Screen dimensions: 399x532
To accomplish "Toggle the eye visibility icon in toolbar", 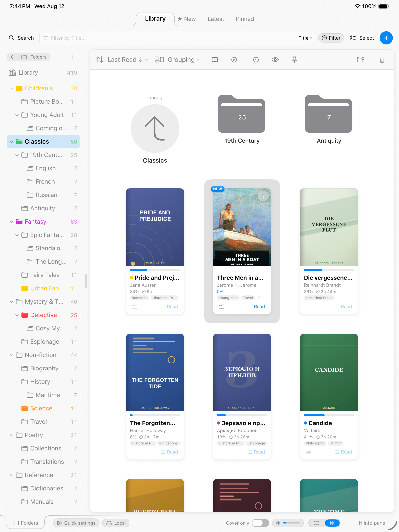I will coord(275,60).
